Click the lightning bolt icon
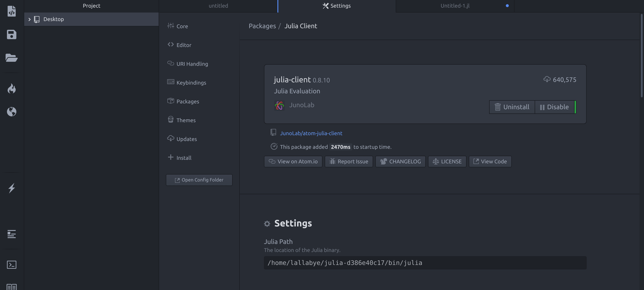Screen dimensions: 644x290 [11, 188]
